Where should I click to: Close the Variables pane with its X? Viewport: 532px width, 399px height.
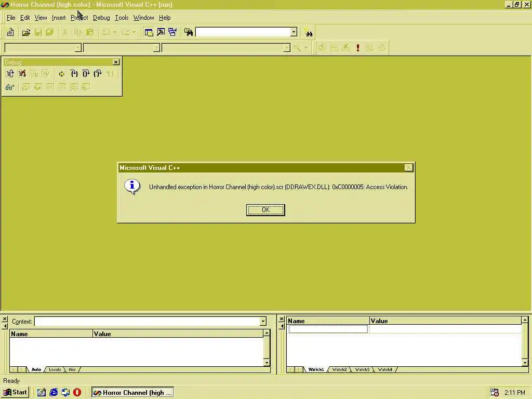pos(4,319)
